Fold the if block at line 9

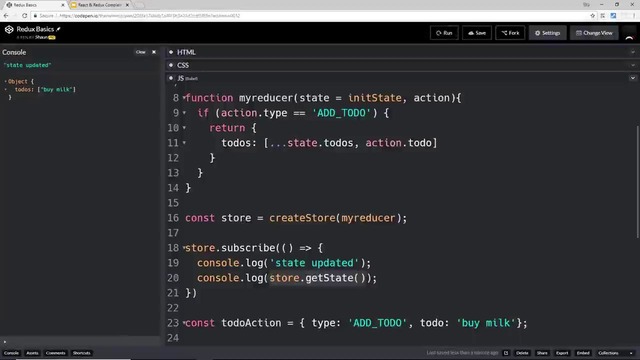pos(184,113)
